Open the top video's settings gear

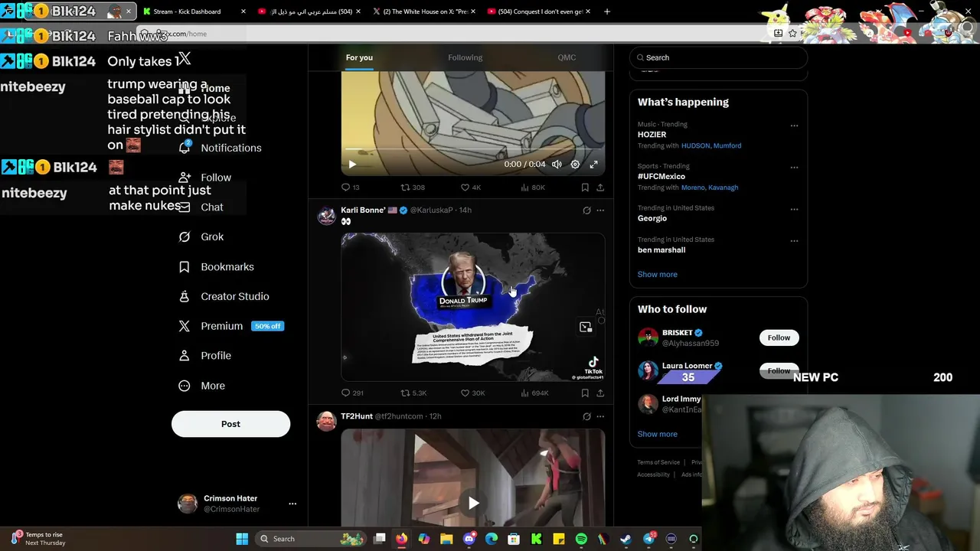click(x=575, y=165)
